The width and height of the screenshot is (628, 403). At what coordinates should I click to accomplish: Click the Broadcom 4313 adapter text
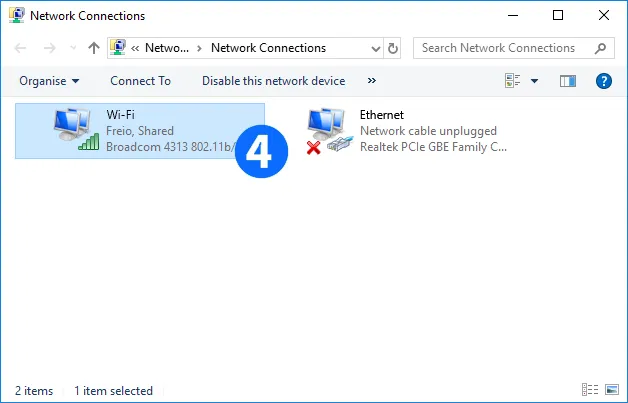click(170, 147)
